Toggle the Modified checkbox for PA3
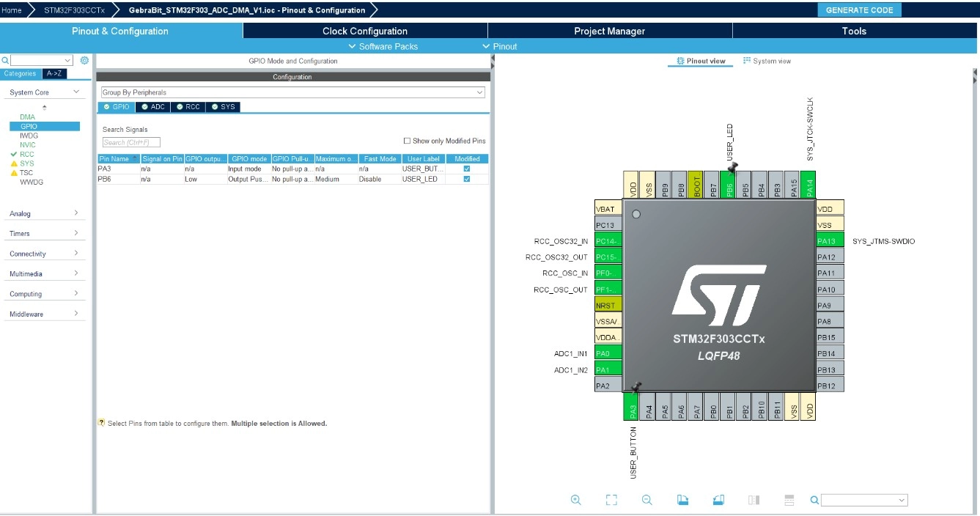This screenshot has width=980, height=516. (x=467, y=169)
